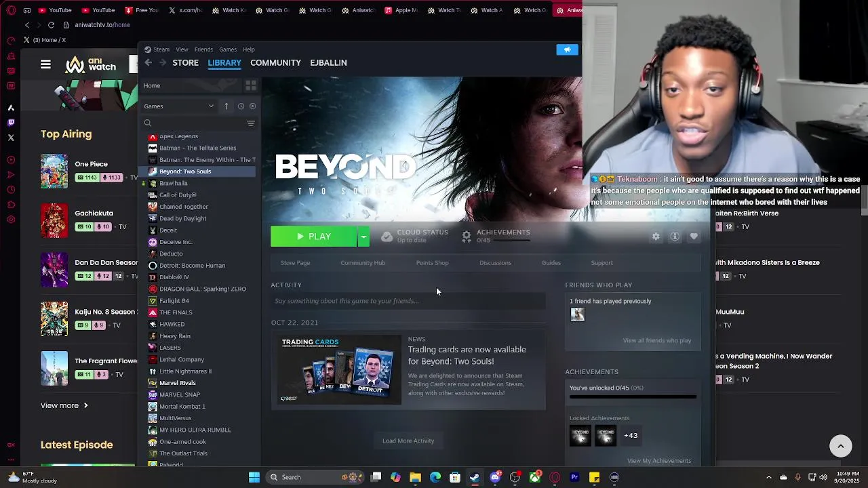The image size is (868, 488).
Task: Go to the STORE tab
Action: tap(185, 62)
